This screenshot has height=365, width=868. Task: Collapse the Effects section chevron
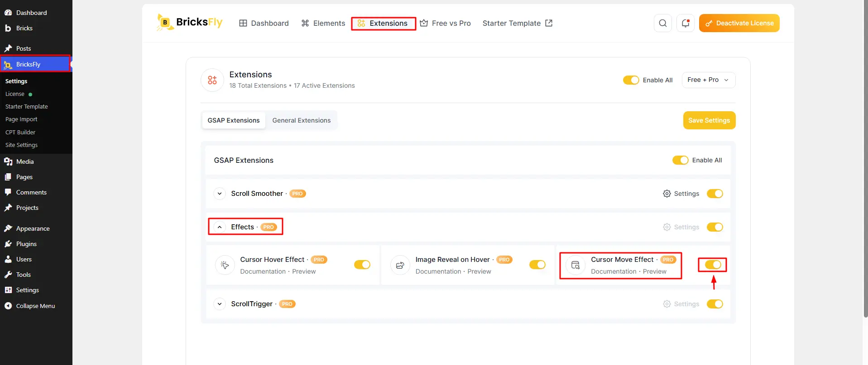pos(220,227)
